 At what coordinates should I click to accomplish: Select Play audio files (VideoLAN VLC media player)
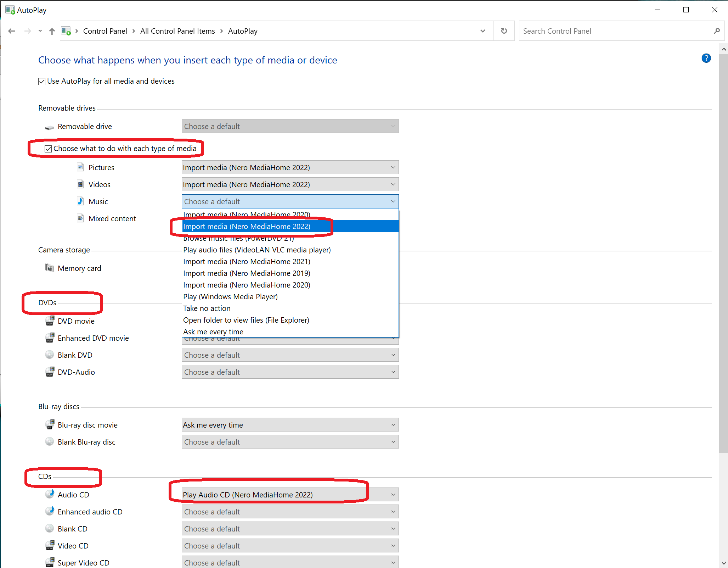coord(257,250)
